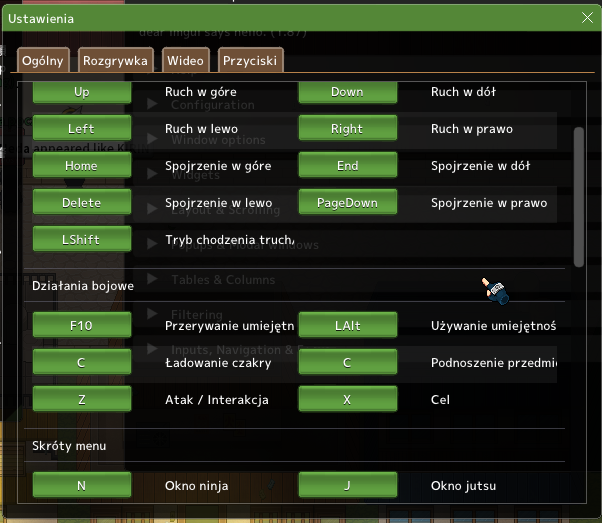This screenshot has width=602, height=523.
Task: Switch to the Ogólny tab
Action: pos(43,61)
